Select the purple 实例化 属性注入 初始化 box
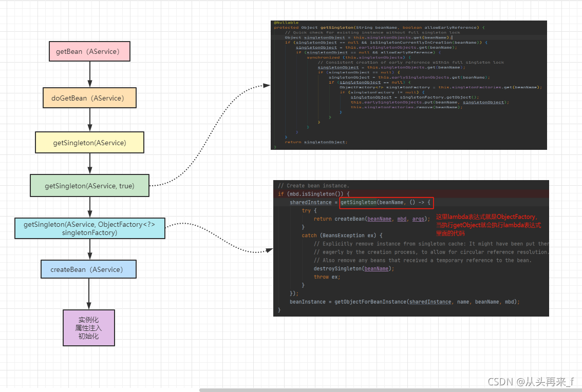 tap(89, 328)
